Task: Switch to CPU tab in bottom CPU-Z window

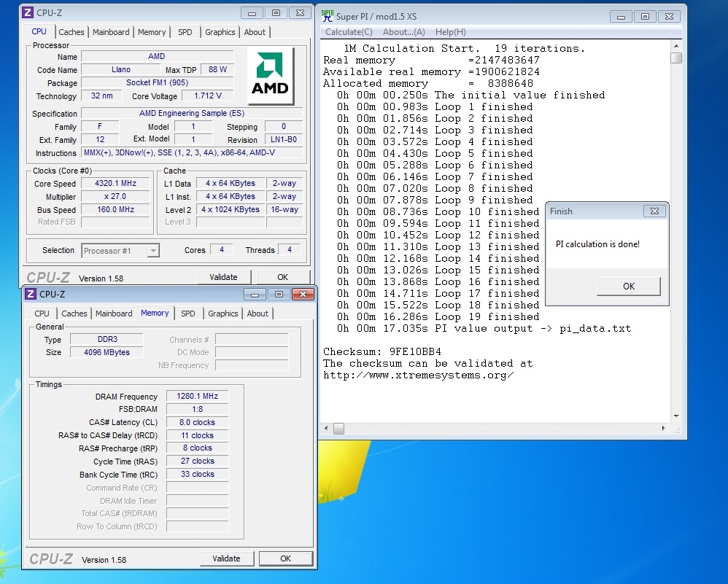Action: 42,314
